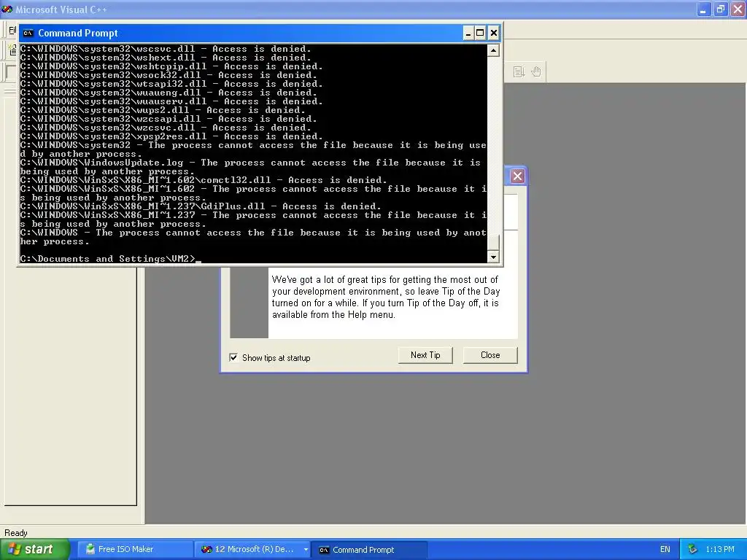Image resolution: width=747 pixels, height=560 pixels.
Task: Select the Command Prompt taskbar button
Action: coord(368,550)
